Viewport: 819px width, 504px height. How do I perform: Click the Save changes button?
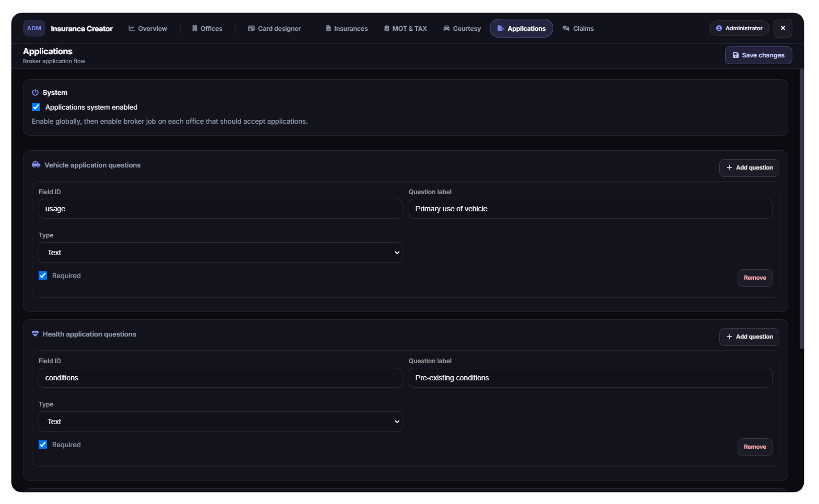(x=758, y=55)
